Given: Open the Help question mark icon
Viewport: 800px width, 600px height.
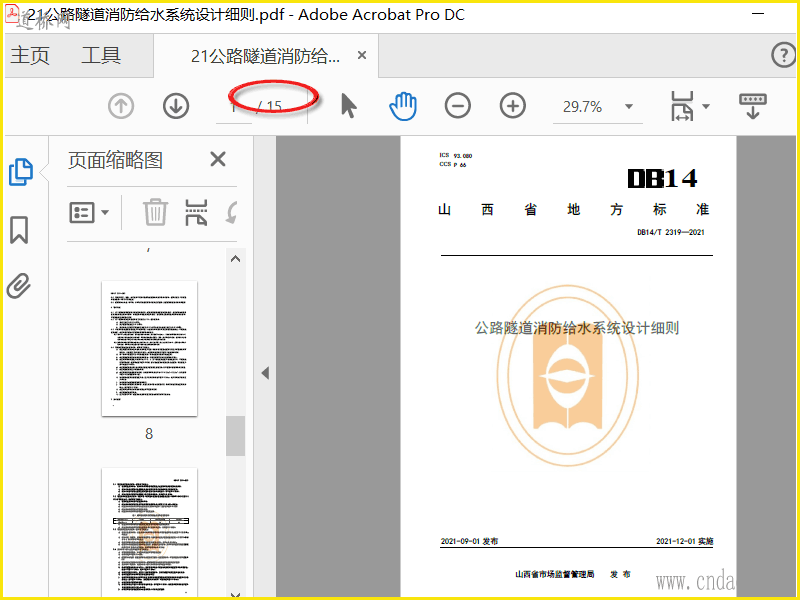Looking at the screenshot, I should (x=783, y=55).
